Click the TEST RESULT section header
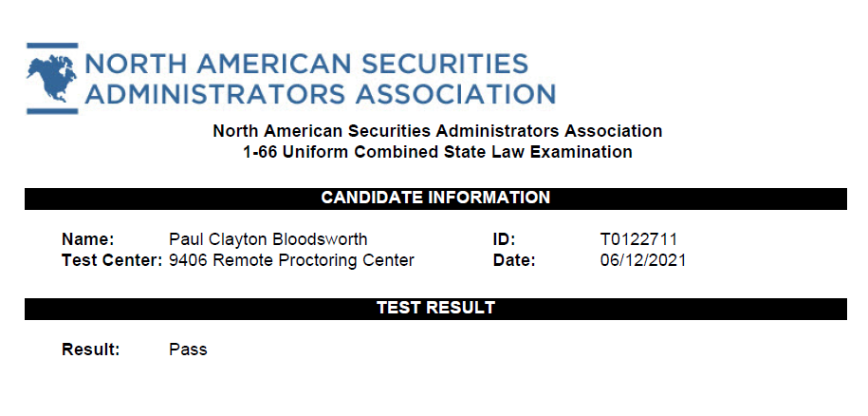Image resolution: width=868 pixels, height=416 pixels. (x=435, y=309)
